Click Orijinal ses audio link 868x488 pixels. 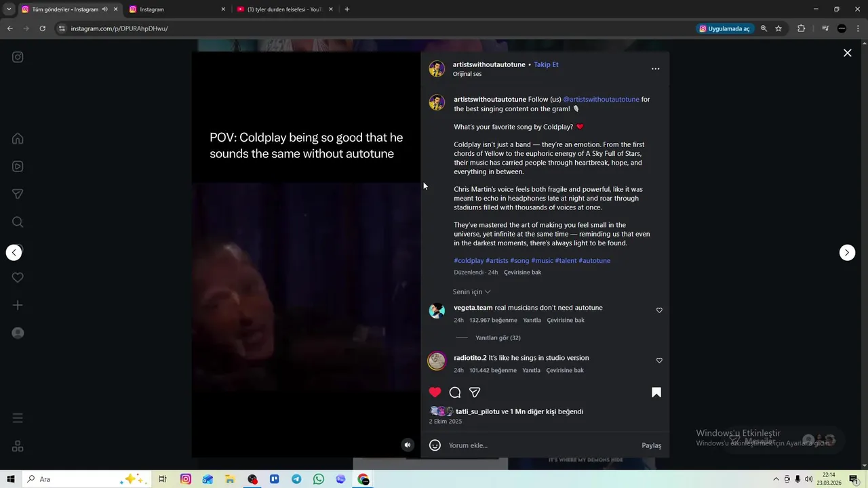[467, 74]
